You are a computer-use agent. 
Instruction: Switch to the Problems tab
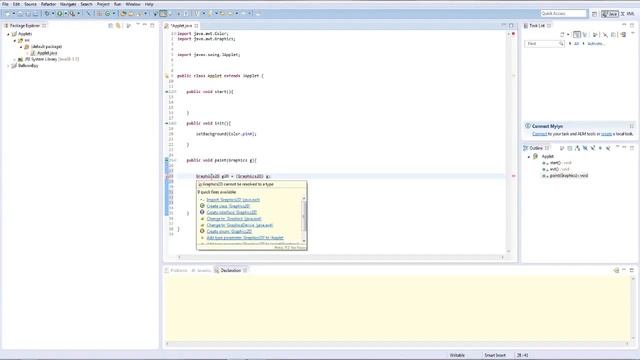176,270
